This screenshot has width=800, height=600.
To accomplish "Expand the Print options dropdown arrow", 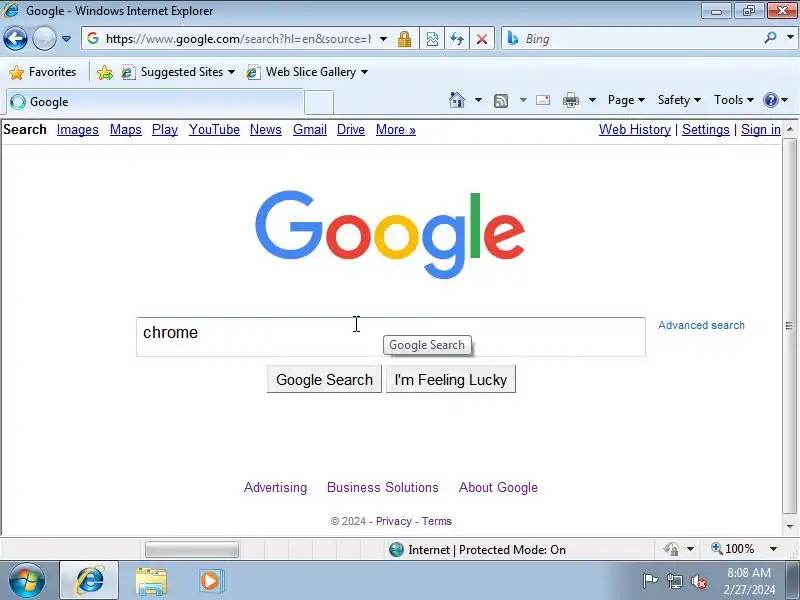I will click(592, 100).
